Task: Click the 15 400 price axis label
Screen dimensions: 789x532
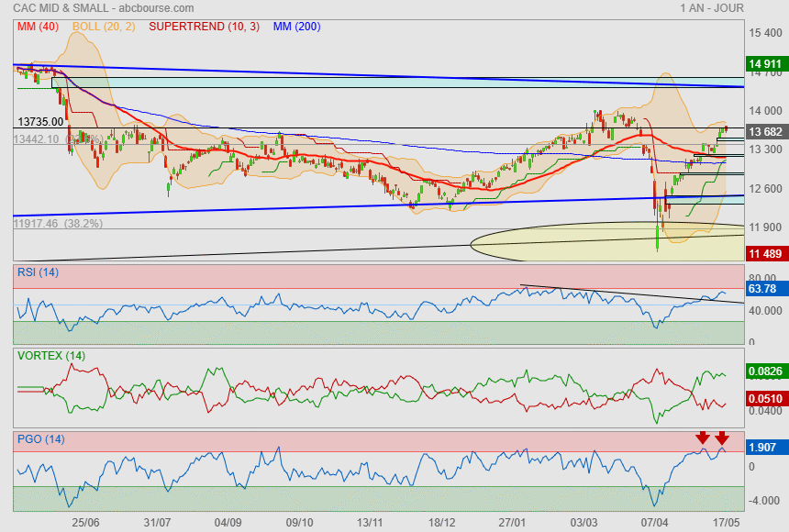Action: [x=765, y=33]
